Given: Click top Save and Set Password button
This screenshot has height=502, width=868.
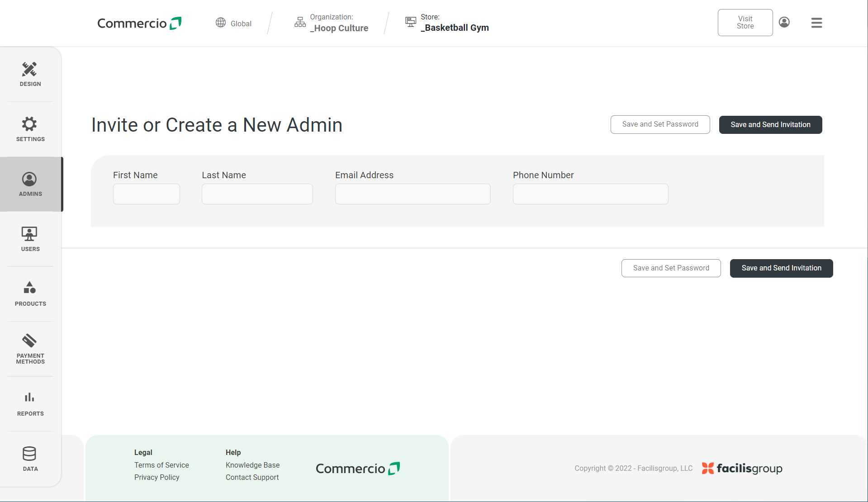Looking at the screenshot, I should pos(660,124).
